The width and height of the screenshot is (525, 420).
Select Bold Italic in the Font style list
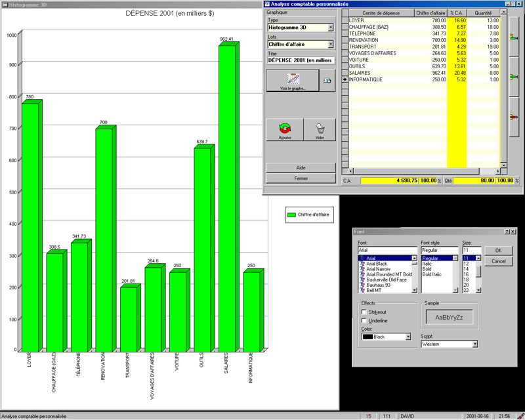(433, 274)
